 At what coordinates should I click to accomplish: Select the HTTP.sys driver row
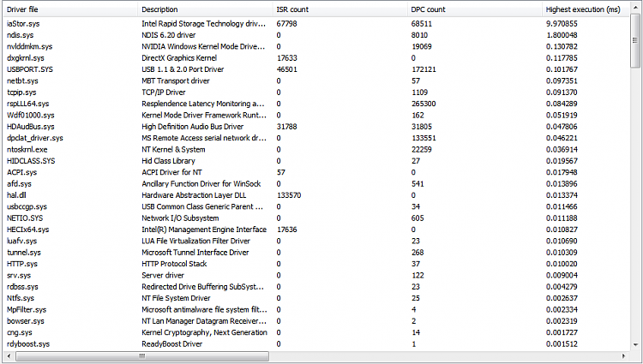316,264
